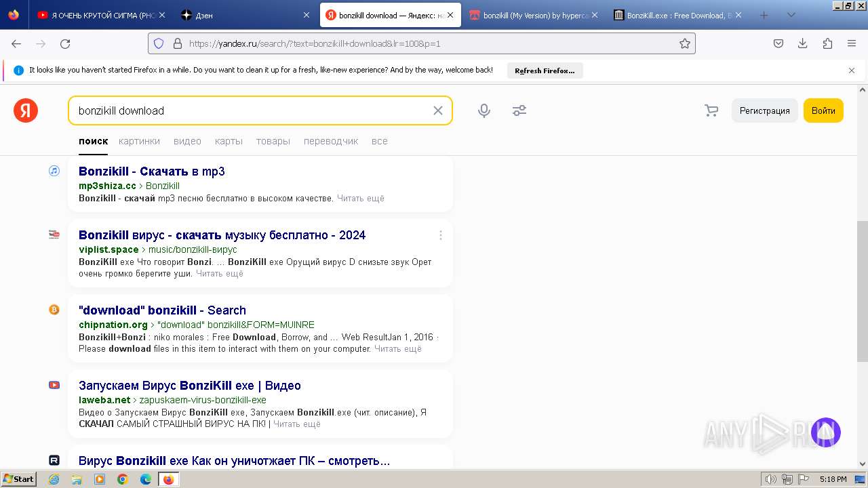The width and height of the screenshot is (868, 488).
Task: Open the shopping cart icon
Action: point(711,110)
